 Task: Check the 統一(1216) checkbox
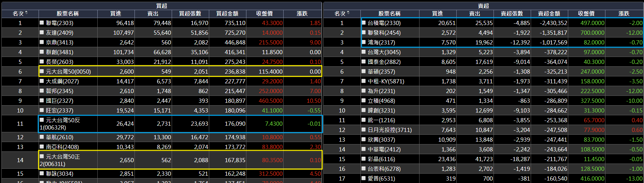click(x=364, y=120)
